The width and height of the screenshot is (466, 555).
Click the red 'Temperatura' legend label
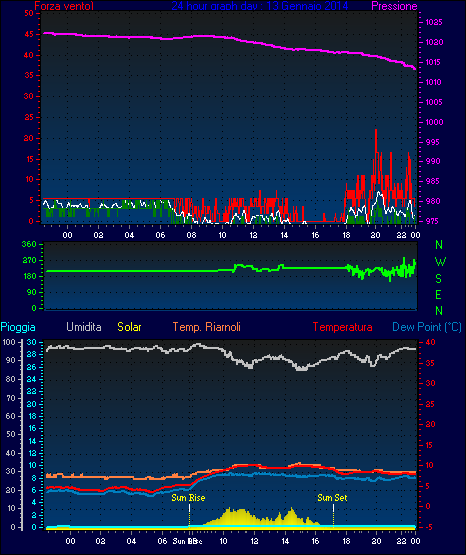pyautogui.click(x=342, y=327)
